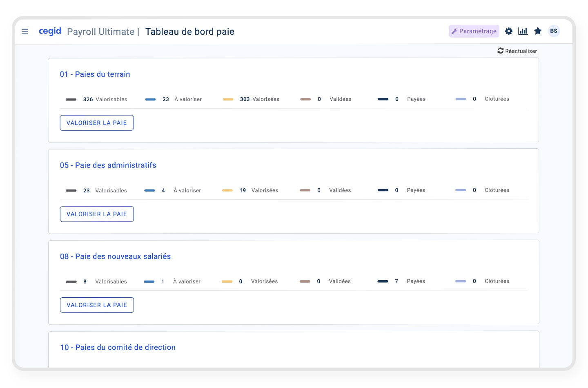Click the Paramétrage wrench button

point(474,31)
